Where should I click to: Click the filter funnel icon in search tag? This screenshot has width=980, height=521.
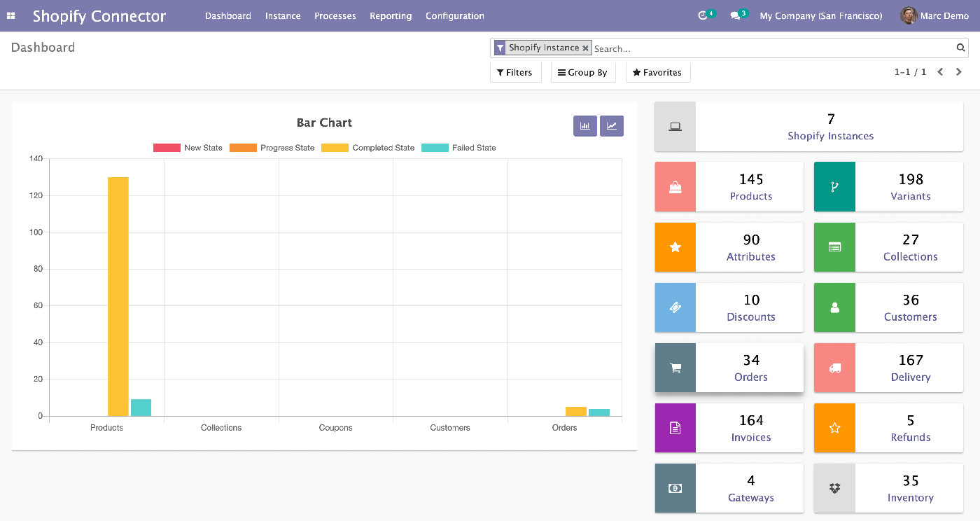click(x=500, y=48)
